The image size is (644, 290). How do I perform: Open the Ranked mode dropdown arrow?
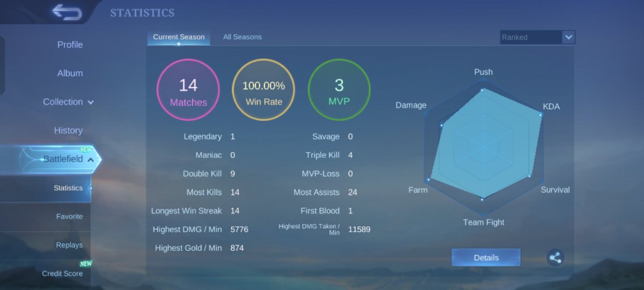(568, 37)
